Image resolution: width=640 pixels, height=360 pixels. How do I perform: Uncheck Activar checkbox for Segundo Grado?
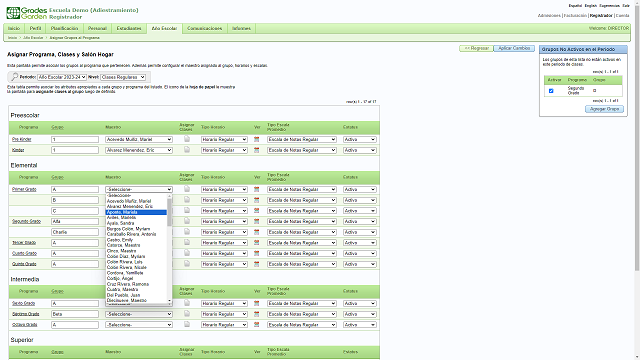[551, 91]
